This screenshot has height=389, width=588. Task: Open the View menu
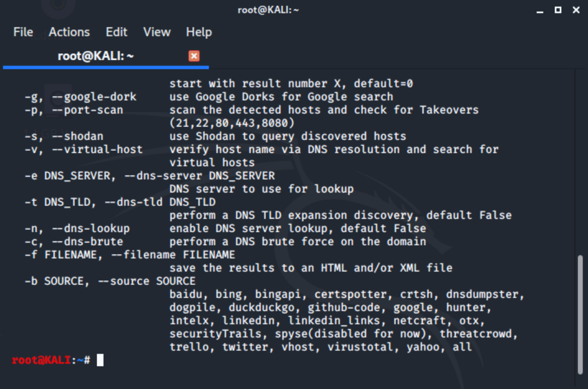[x=157, y=32]
